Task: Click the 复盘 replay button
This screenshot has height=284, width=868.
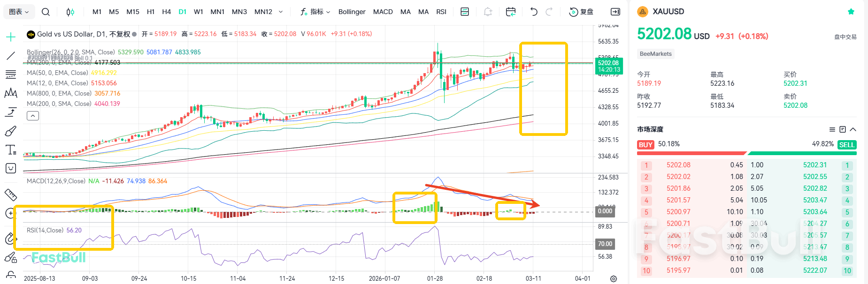Action: (581, 12)
